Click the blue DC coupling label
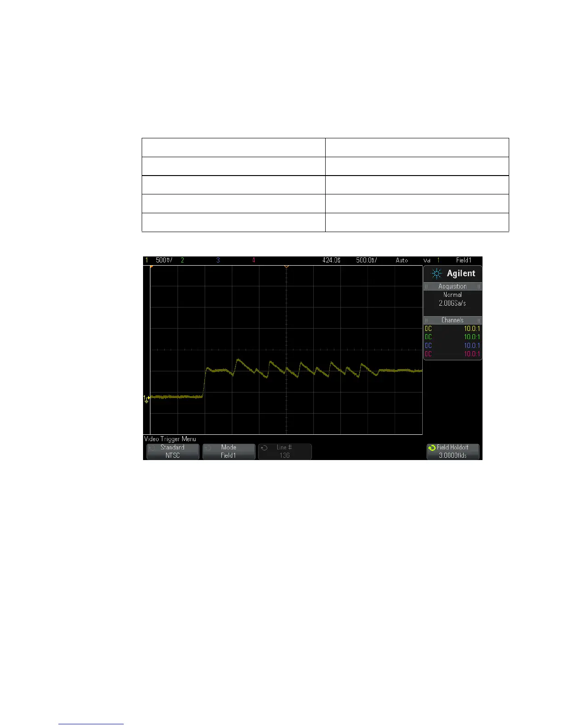Viewport: 563px width, 728px height. (x=428, y=346)
